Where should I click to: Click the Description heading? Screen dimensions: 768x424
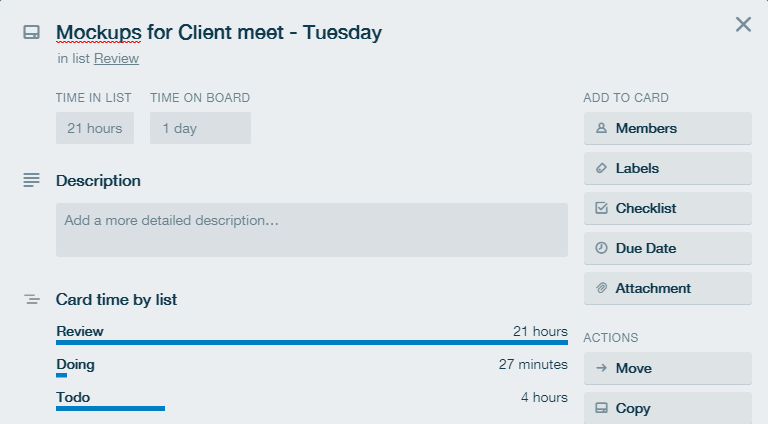[98, 181]
